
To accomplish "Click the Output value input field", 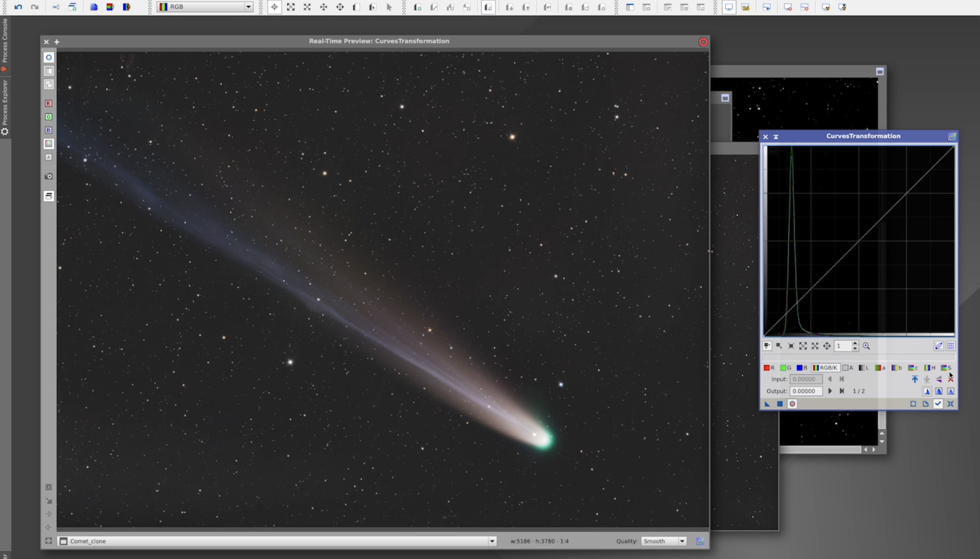I will click(806, 391).
